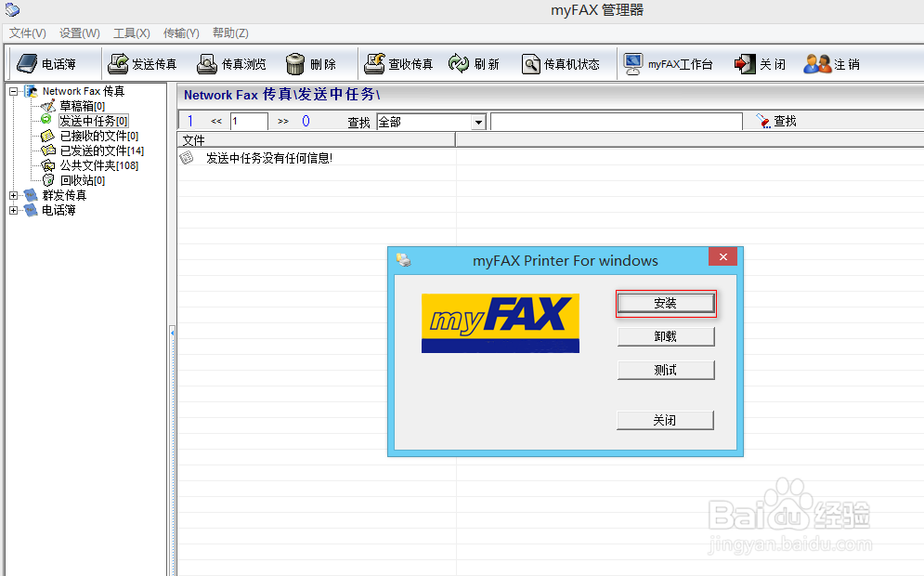Click inside the page number input field

(248, 121)
